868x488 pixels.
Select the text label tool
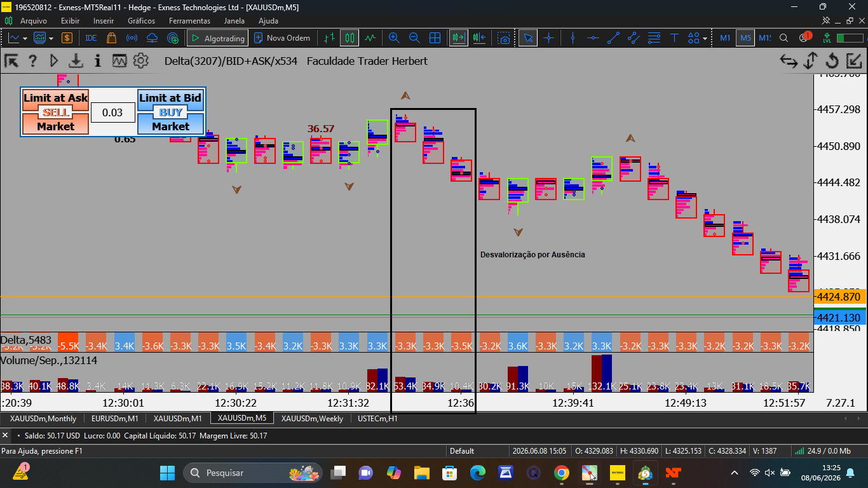[x=674, y=38]
